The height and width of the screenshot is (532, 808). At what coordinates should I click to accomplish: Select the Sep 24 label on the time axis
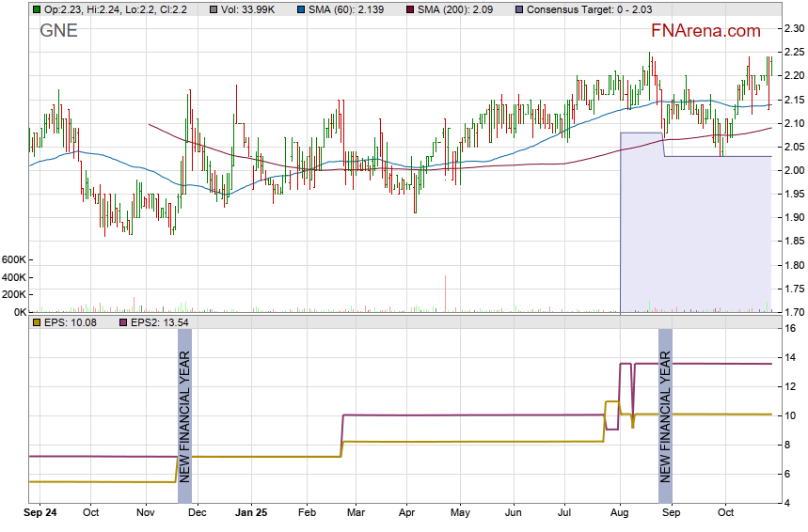(41, 513)
